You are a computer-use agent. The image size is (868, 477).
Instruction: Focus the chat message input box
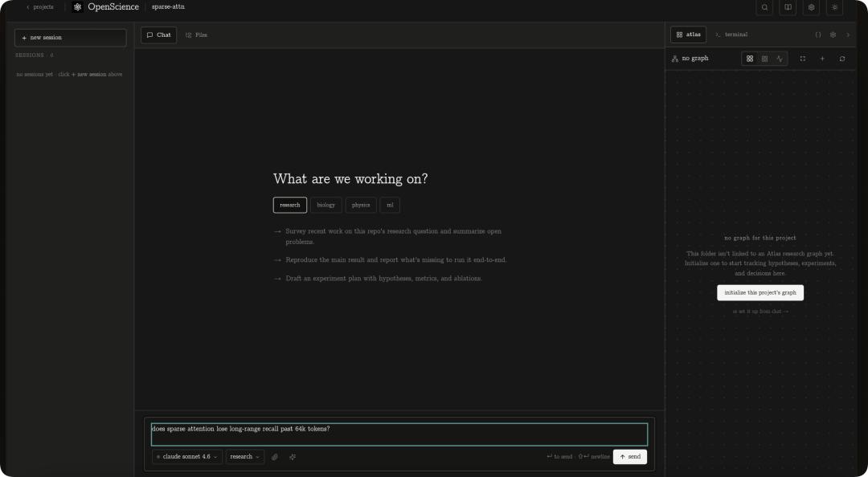[399, 434]
